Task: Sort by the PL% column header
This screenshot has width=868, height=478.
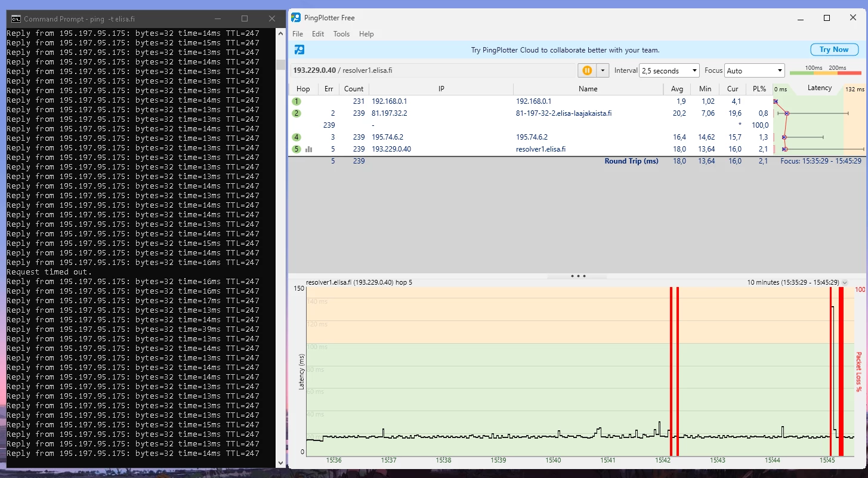Action: pos(759,89)
